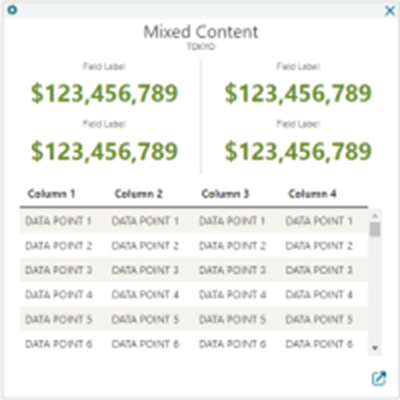The image size is (400, 400).
Task: Select the top-right $123,456,789 value
Action: tap(298, 93)
